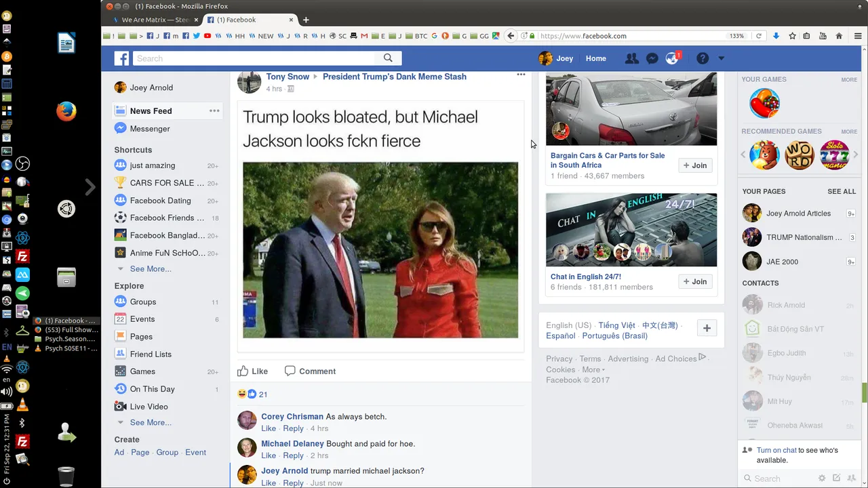Open Candy Crush game icon in Your Games

point(764,103)
